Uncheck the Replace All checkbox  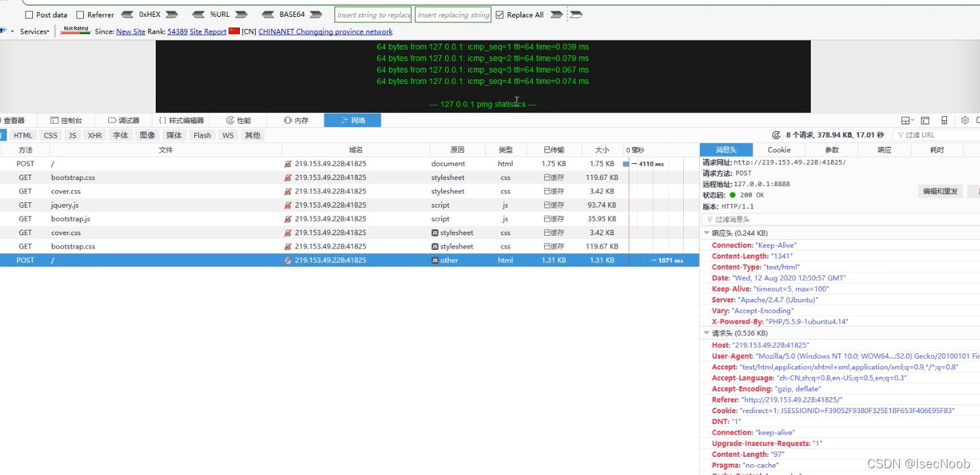click(499, 15)
